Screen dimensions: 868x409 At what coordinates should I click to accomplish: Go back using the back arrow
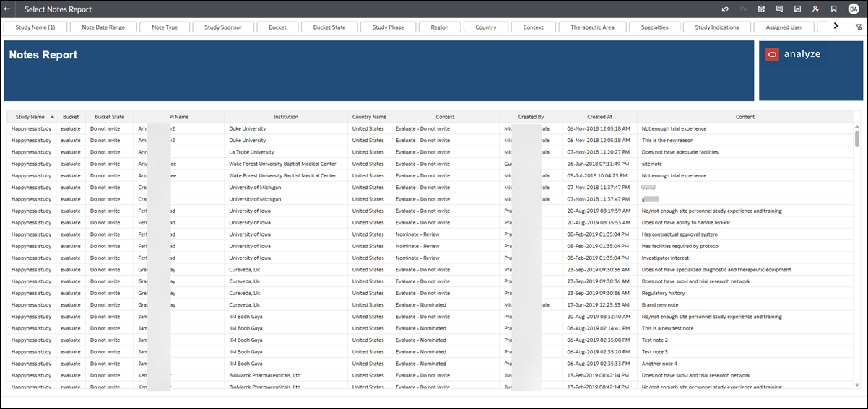click(7, 9)
